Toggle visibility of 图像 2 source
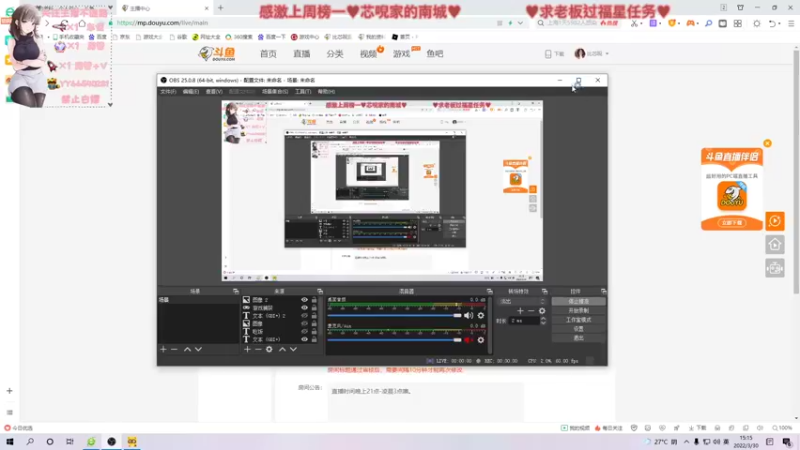This screenshot has height=450, width=800. click(x=305, y=300)
